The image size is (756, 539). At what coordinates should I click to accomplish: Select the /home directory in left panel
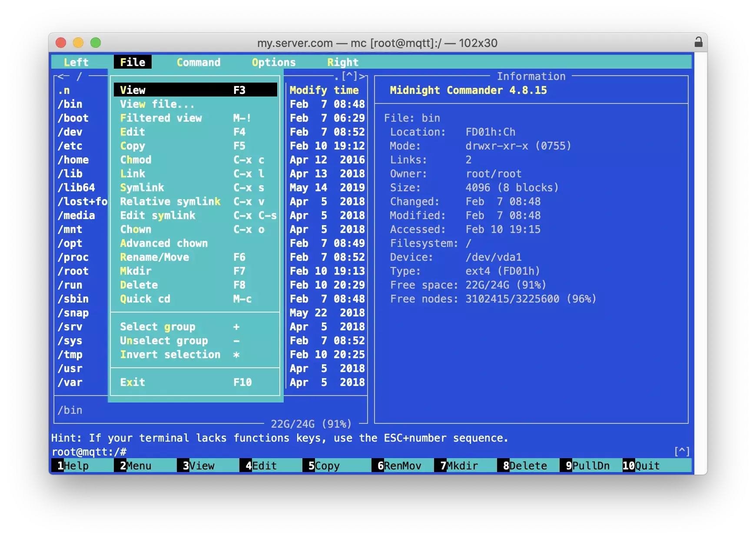click(73, 160)
